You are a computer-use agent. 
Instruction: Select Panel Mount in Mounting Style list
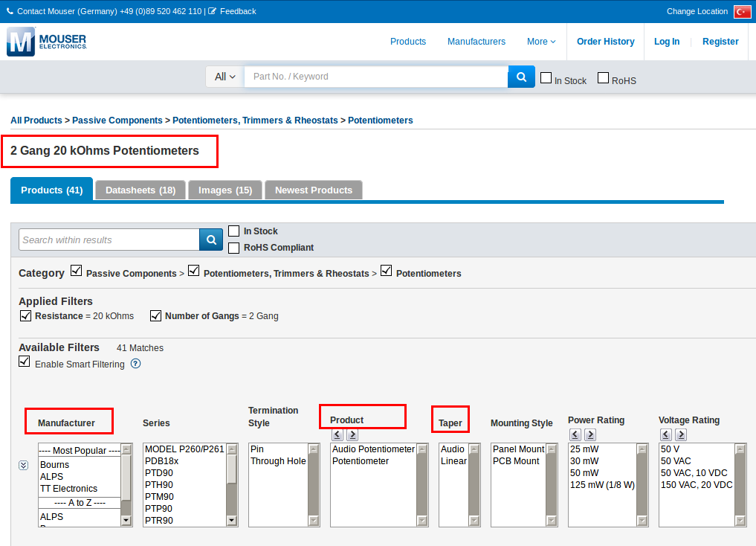pos(518,449)
